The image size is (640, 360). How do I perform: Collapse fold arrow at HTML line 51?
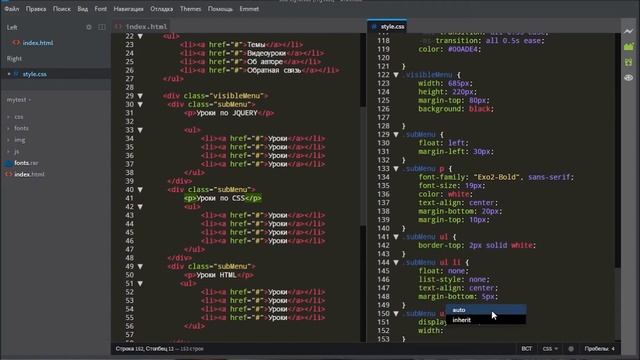(x=140, y=284)
